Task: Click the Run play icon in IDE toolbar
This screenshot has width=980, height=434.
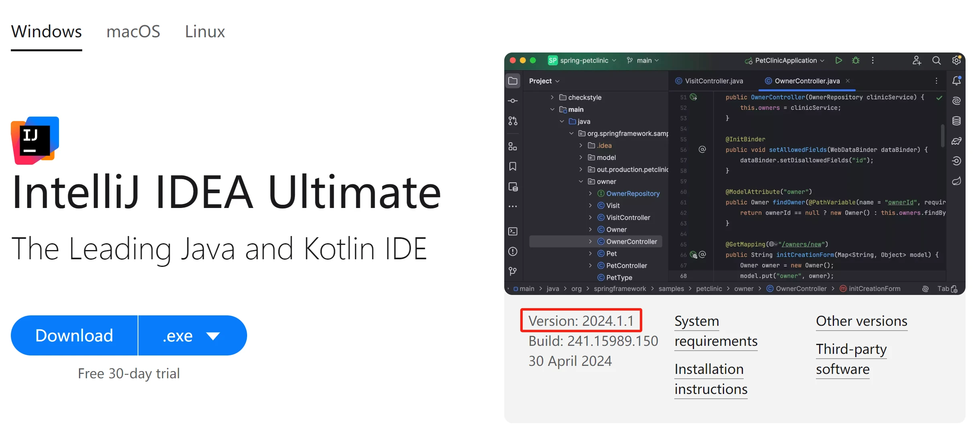Action: (x=838, y=61)
